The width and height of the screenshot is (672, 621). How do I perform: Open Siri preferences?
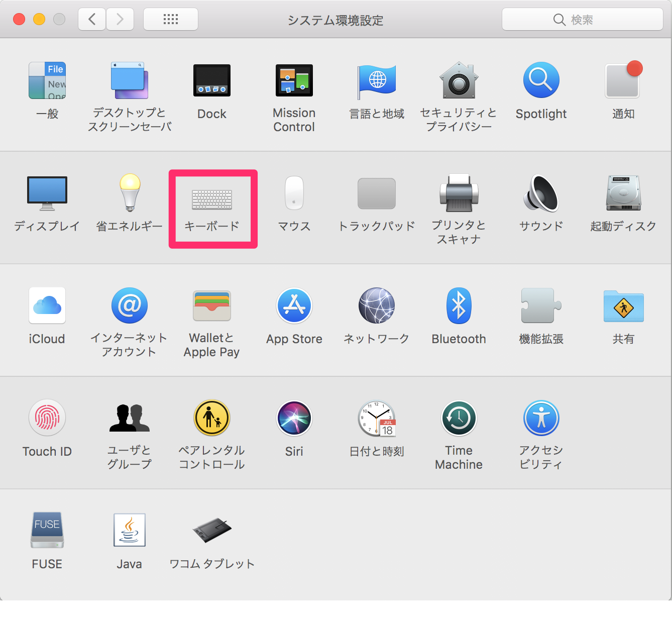click(294, 418)
